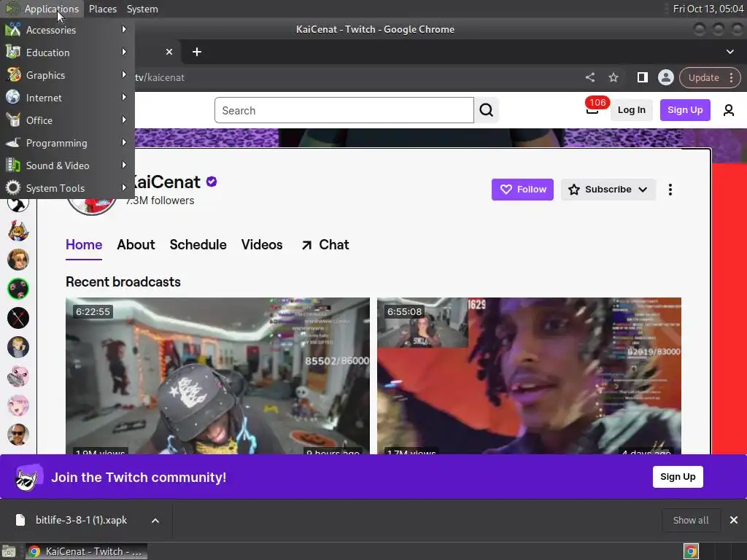Click the share page icon in address bar
Image resolution: width=747 pixels, height=560 pixels.
click(589, 77)
